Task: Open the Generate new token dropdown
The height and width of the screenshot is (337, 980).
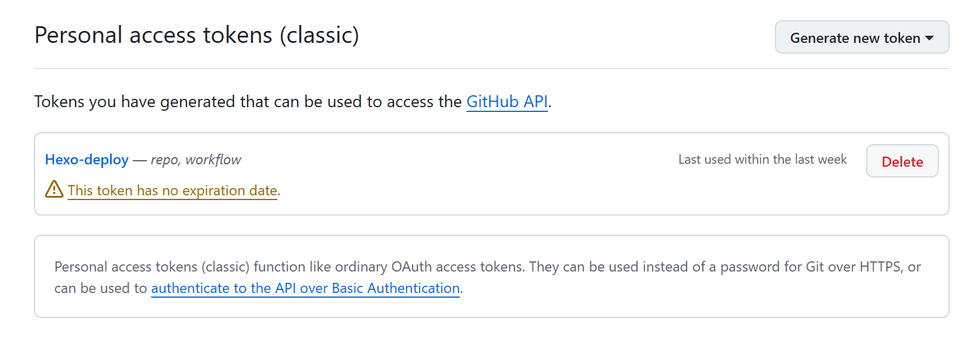Action: click(x=855, y=38)
